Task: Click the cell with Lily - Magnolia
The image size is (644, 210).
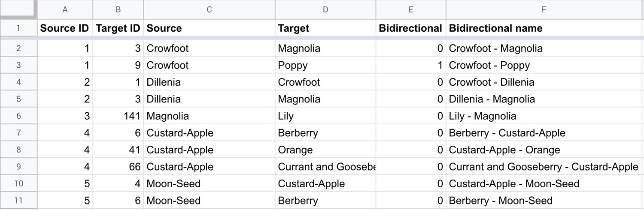Action: click(x=545, y=116)
